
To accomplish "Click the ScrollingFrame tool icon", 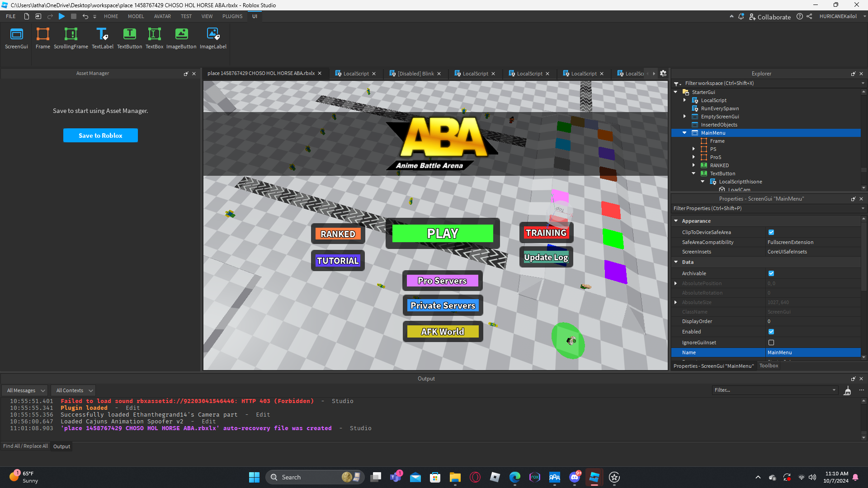I will [x=71, y=35].
